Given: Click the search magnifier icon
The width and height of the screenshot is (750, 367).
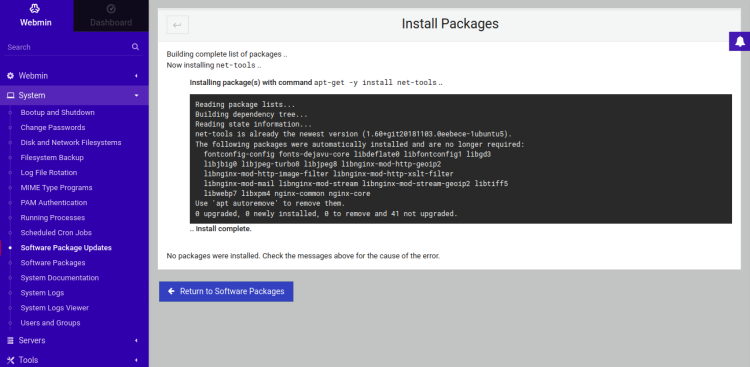Looking at the screenshot, I should [135, 47].
